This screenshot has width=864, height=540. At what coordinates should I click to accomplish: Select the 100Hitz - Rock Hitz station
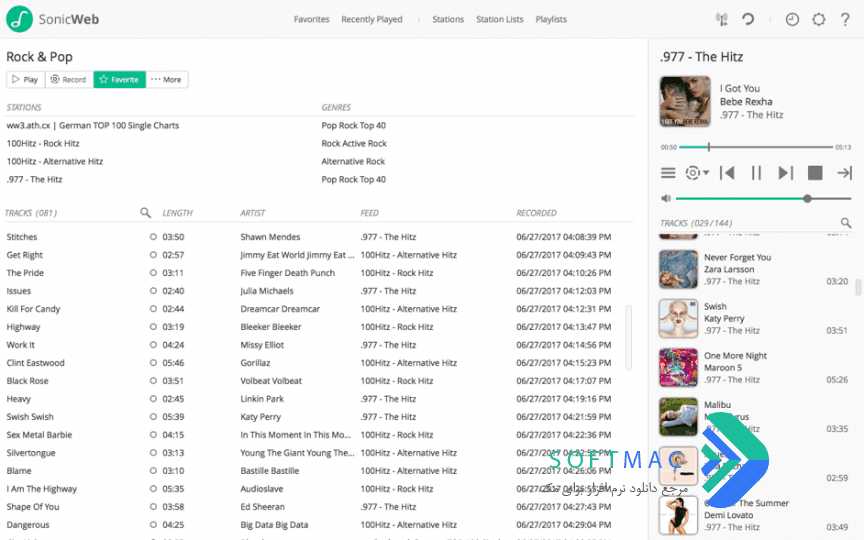(43, 143)
